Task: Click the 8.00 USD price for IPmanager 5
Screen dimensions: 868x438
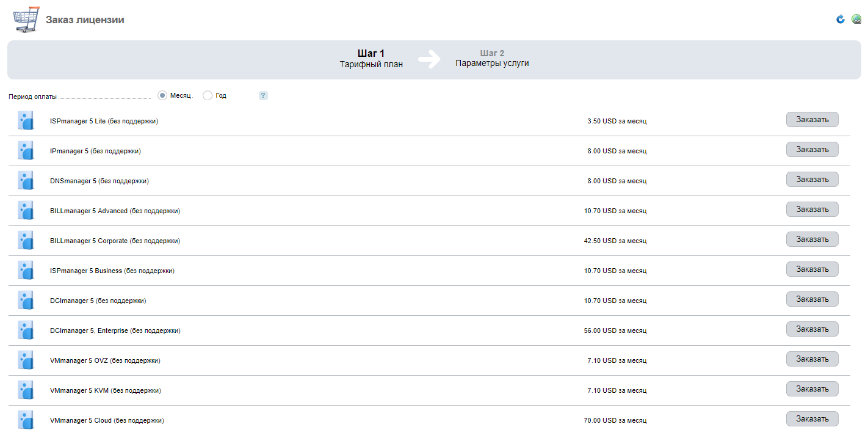Action: (617, 151)
